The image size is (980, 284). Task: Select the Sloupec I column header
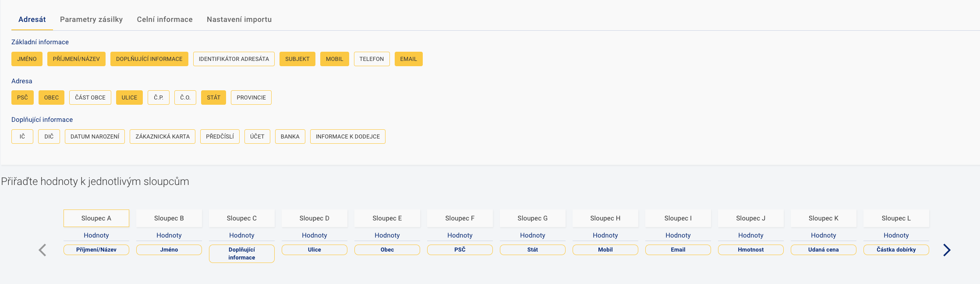tap(678, 218)
